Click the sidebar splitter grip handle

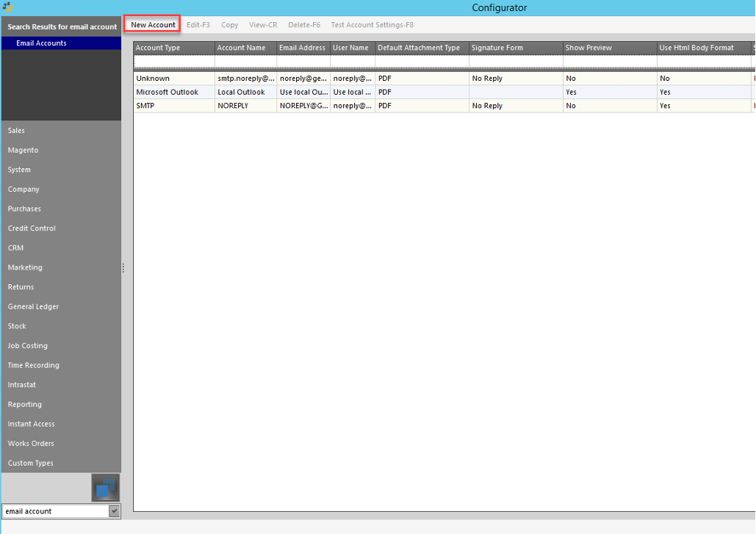click(123, 267)
